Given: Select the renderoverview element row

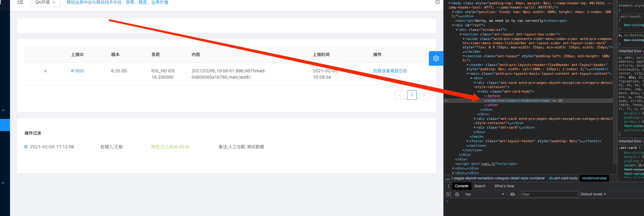Looking at the screenshot, I should click(528, 101).
